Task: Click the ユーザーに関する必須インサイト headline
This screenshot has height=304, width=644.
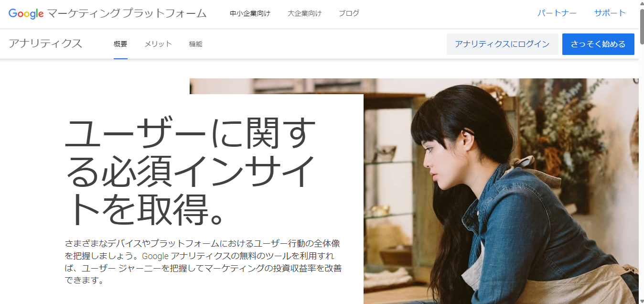Action: coord(190,172)
